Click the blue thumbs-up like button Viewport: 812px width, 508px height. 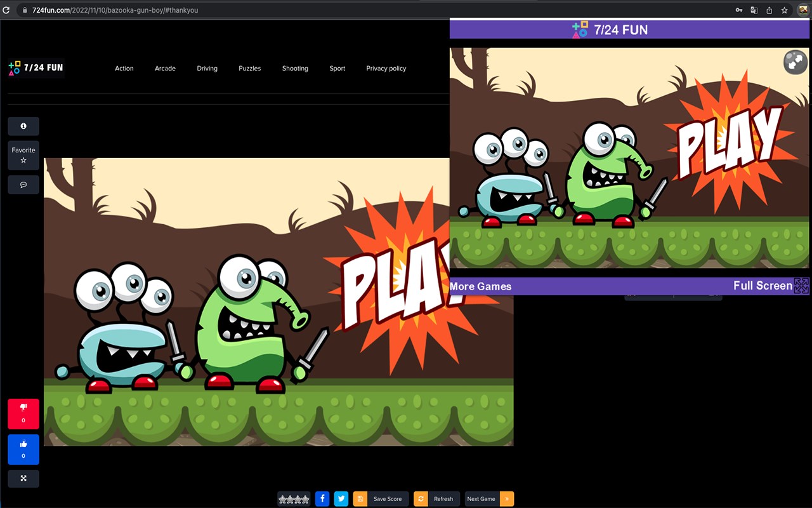pos(23,450)
